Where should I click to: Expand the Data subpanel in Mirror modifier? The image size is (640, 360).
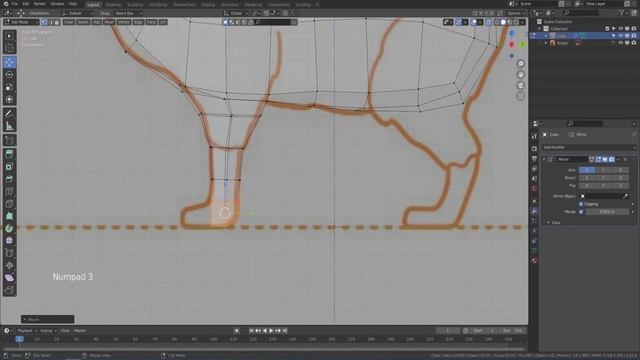[x=549, y=222]
